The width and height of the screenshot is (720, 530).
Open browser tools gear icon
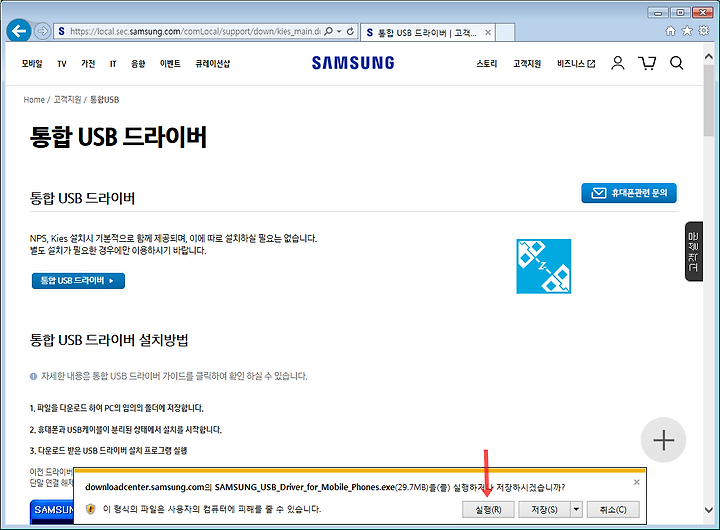703,31
